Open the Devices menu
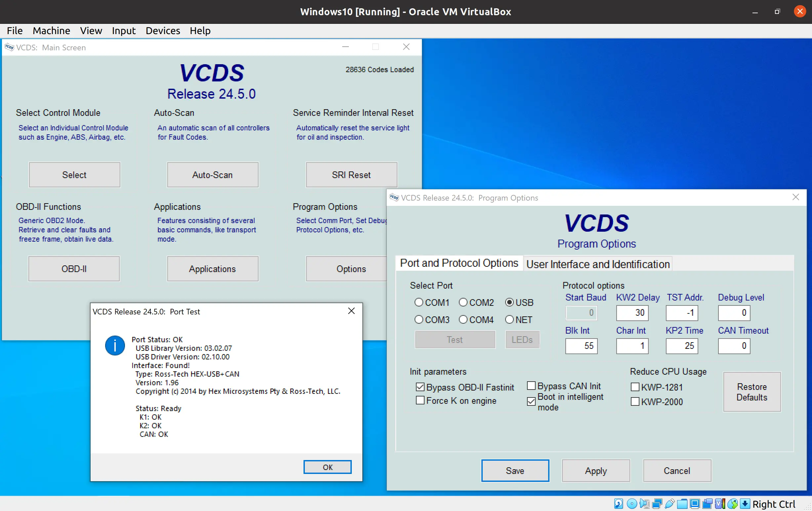 163,31
